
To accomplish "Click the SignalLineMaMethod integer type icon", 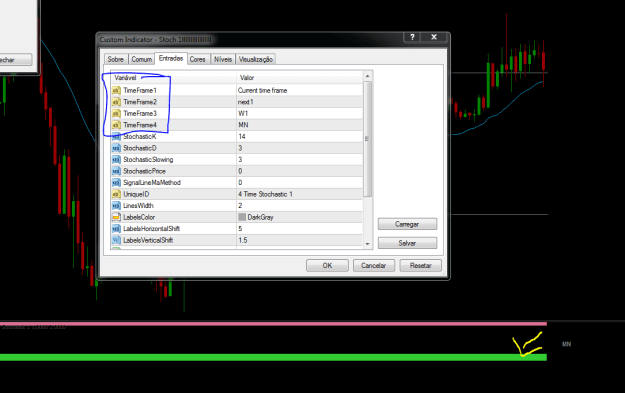I will tap(116, 183).
